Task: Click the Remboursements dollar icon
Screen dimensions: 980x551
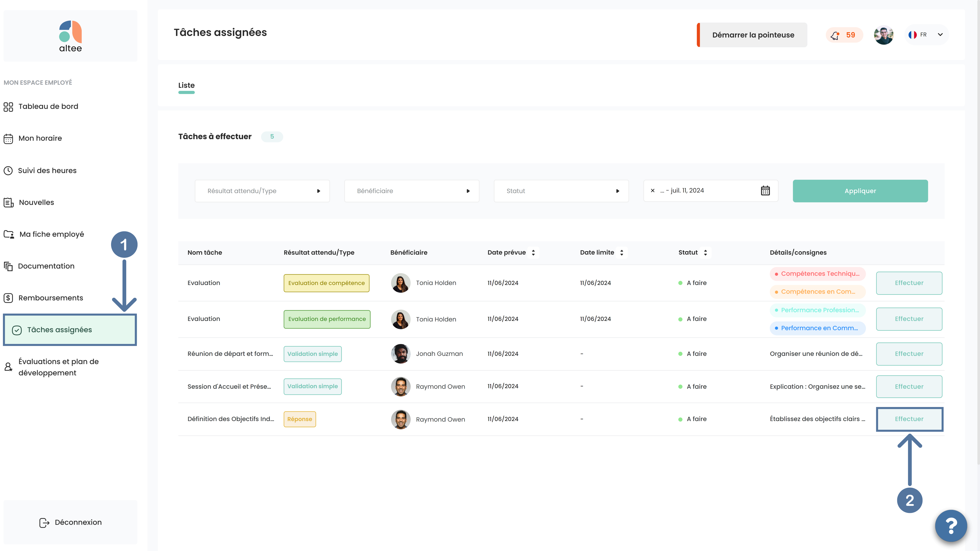Action: coord(8,298)
